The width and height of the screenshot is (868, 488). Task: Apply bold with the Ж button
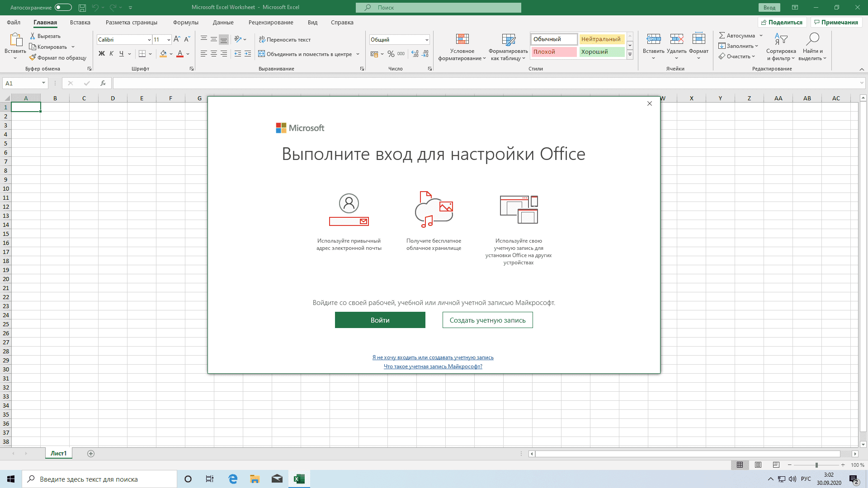pos(102,54)
